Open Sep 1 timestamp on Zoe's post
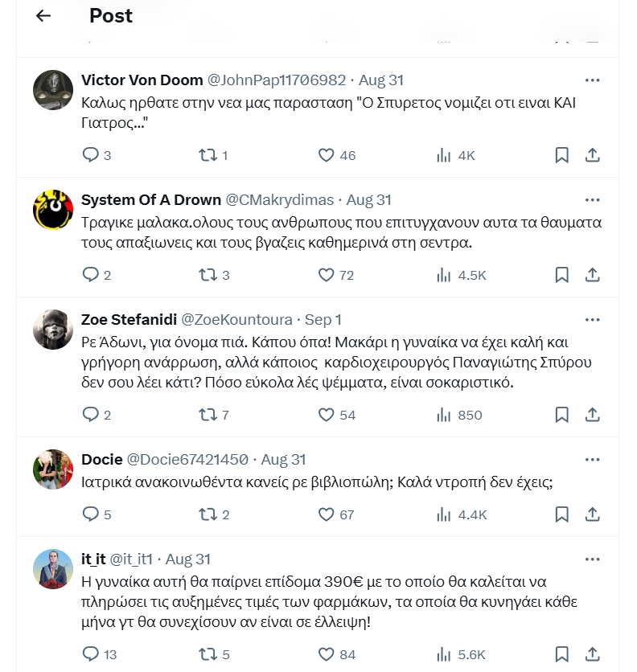 click(322, 319)
